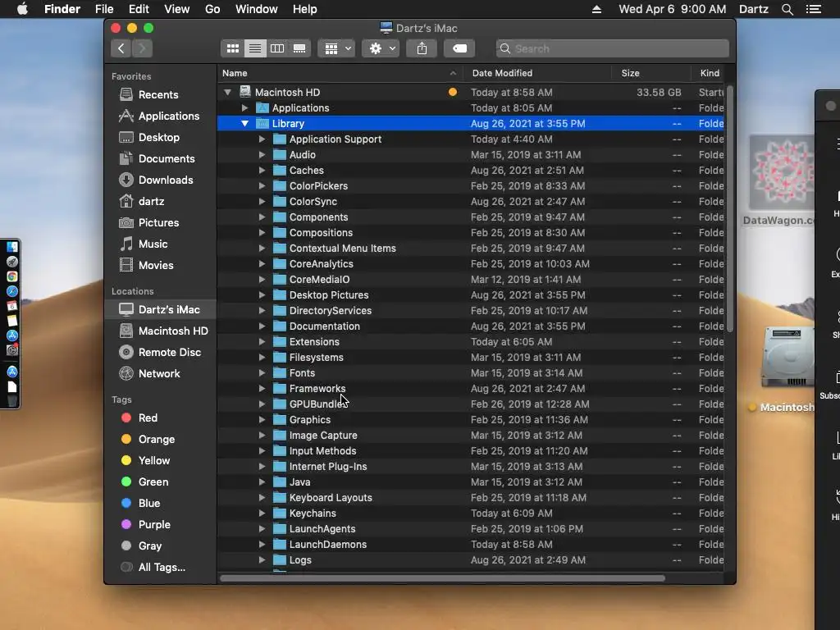The width and height of the screenshot is (840, 630).
Task: Expand the Applications folder triangle
Action: 244,108
